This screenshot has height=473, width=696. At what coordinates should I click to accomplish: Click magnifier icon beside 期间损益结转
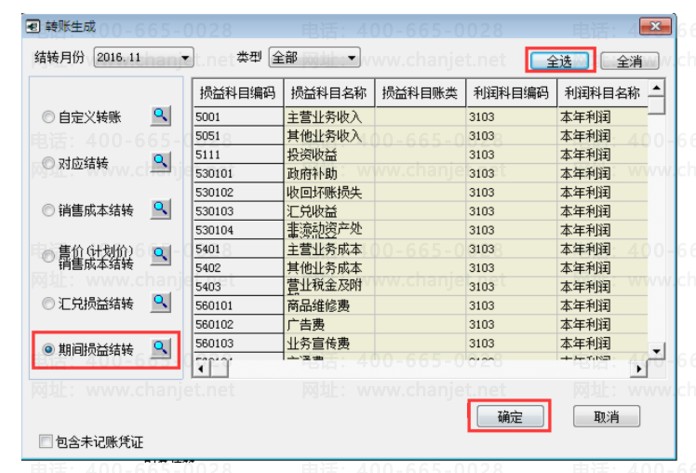coord(161,348)
